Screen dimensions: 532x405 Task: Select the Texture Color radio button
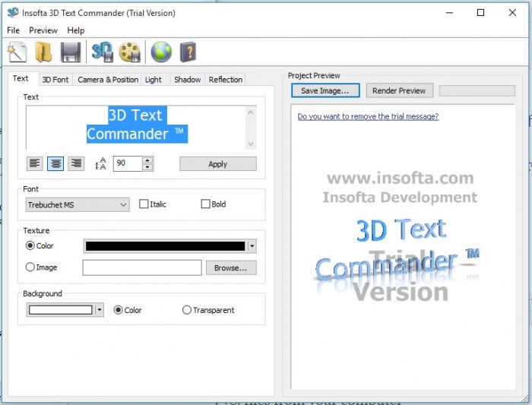[30, 245]
